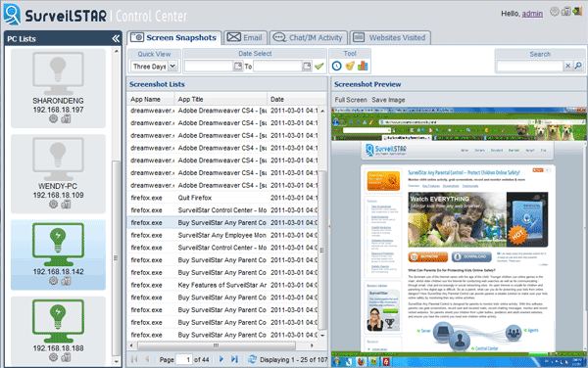This screenshot has height=368, width=588.
Task: Switch to the Email tab
Action: pos(245,38)
